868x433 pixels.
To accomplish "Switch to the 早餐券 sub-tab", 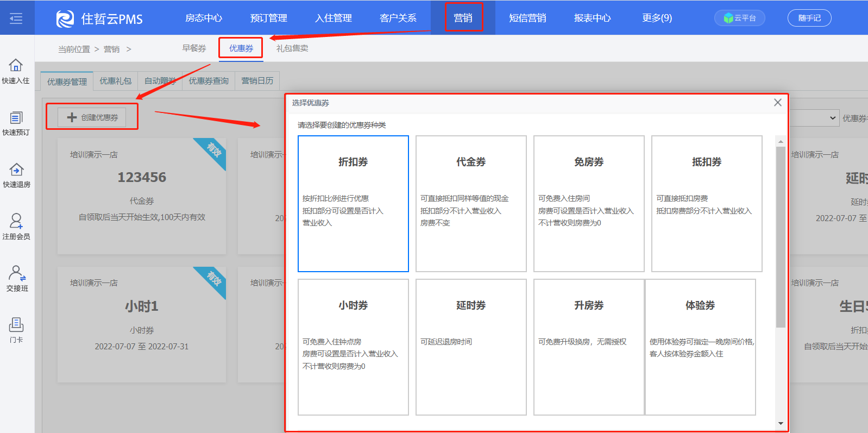I will pos(194,48).
